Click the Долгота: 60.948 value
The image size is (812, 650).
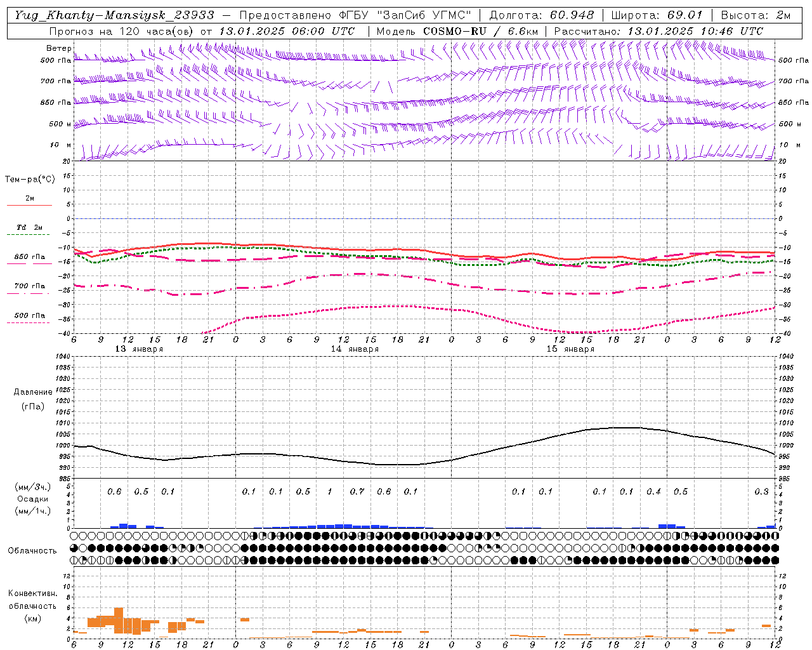pyautogui.click(x=542, y=15)
